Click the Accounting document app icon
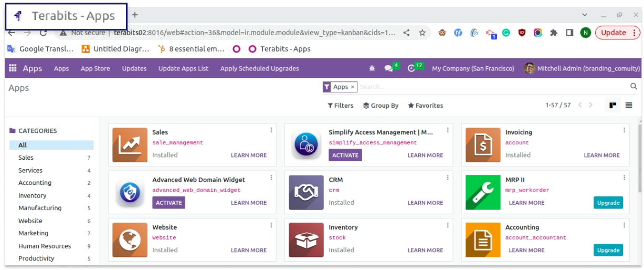Image resolution: width=644 pixels, height=270 pixels. [483, 240]
